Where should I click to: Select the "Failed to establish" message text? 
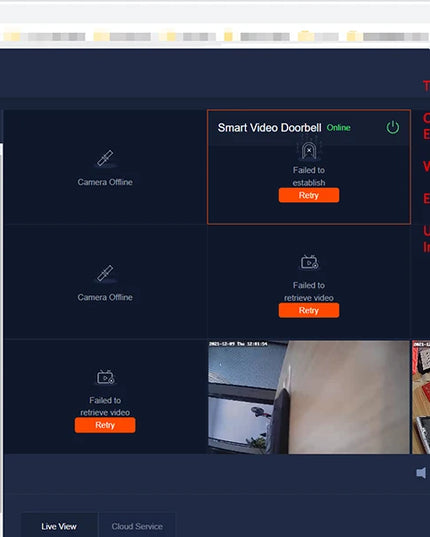coord(309,176)
